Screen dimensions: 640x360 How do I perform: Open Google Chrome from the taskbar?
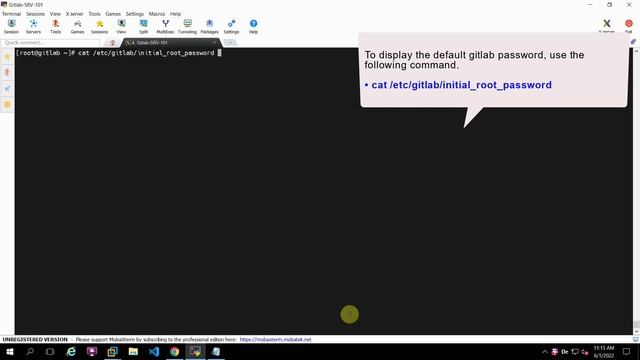(174, 351)
